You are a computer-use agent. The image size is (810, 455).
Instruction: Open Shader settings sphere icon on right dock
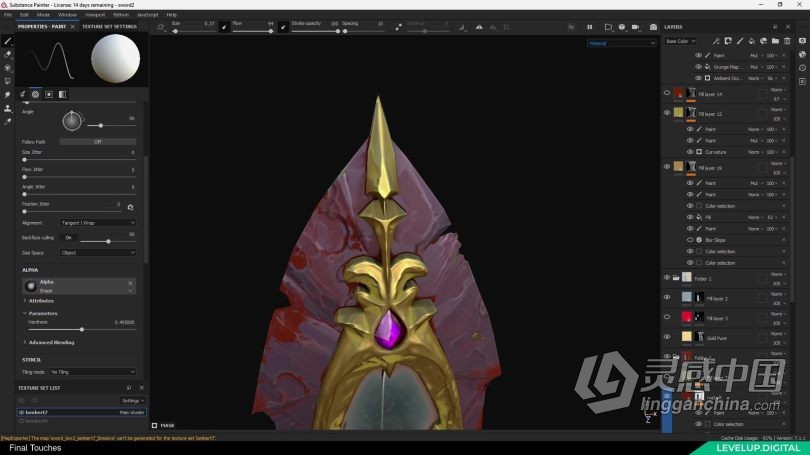tap(802, 54)
